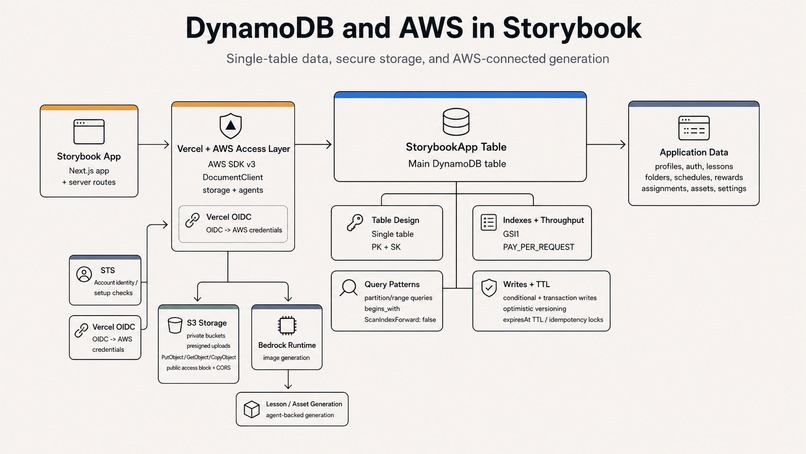
Task: Click the 'ScanIndexForward: false' text
Action: 400,320
